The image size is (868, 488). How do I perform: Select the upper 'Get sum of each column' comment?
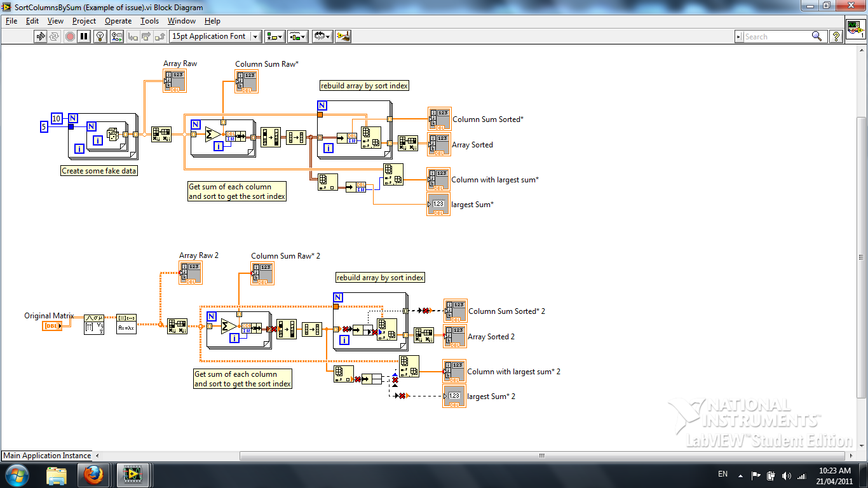(x=236, y=191)
